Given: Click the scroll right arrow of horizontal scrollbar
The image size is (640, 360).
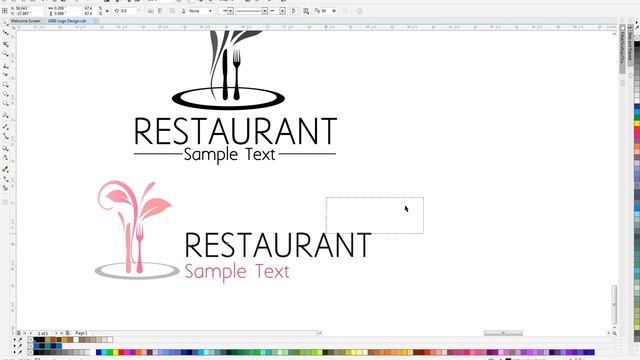Looking at the screenshot, I should (x=608, y=333).
